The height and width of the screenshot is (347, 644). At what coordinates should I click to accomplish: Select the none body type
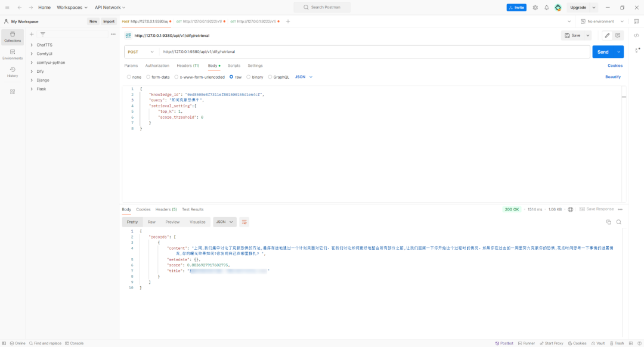[x=129, y=77]
